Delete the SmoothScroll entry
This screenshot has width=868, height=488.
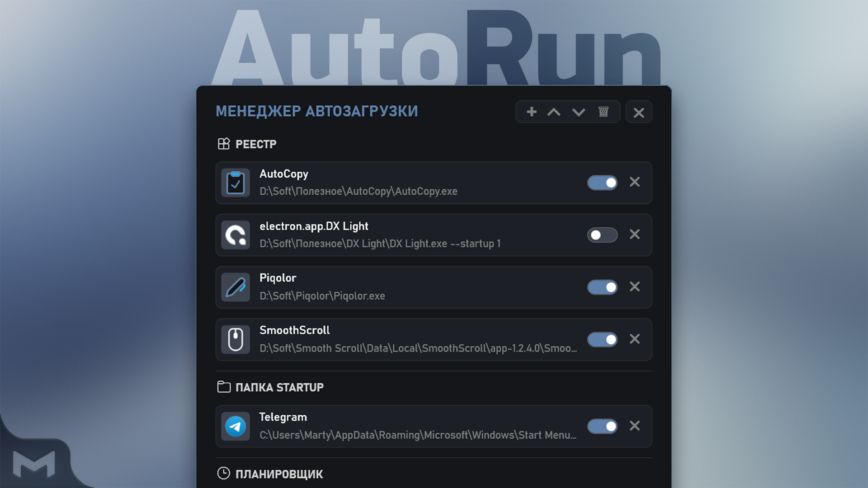click(635, 339)
